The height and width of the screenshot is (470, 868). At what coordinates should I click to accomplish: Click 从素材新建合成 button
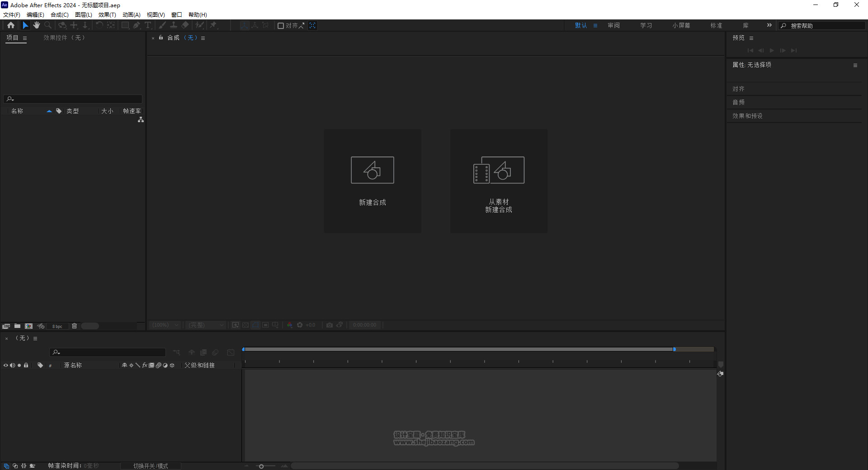coord(499,181)
